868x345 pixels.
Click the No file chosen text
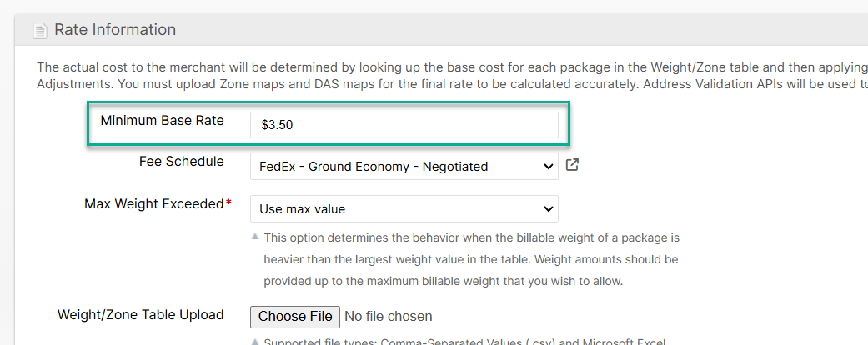pos(389,316)
